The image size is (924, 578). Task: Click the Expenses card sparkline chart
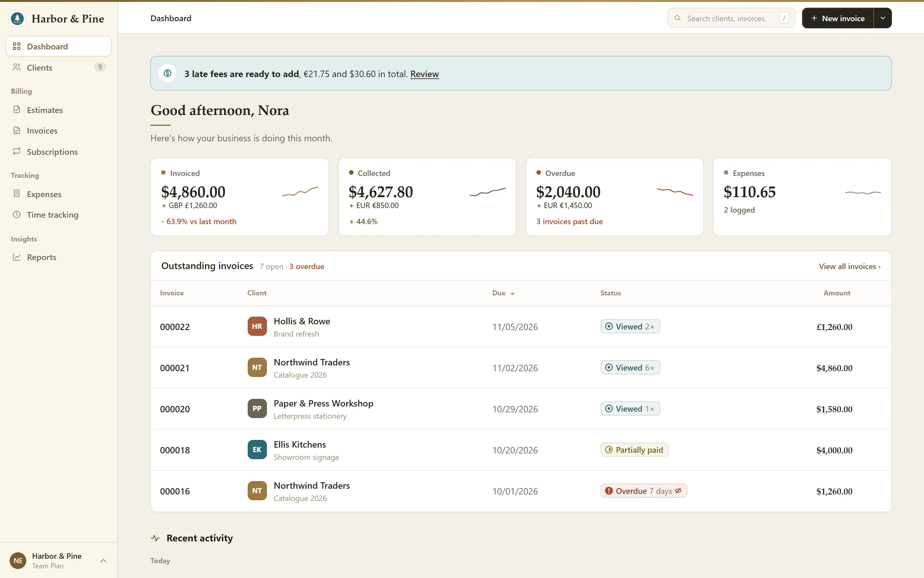point(862,192)
